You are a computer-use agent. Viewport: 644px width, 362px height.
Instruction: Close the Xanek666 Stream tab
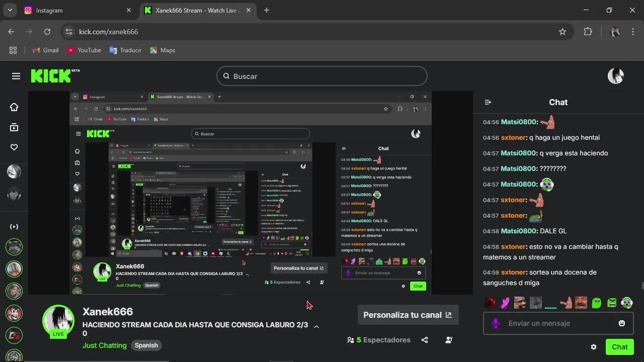point(249,10)
